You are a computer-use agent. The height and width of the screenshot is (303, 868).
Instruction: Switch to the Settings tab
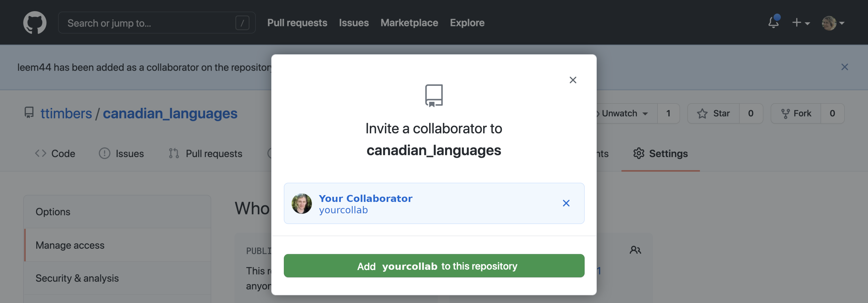(660, 154)
